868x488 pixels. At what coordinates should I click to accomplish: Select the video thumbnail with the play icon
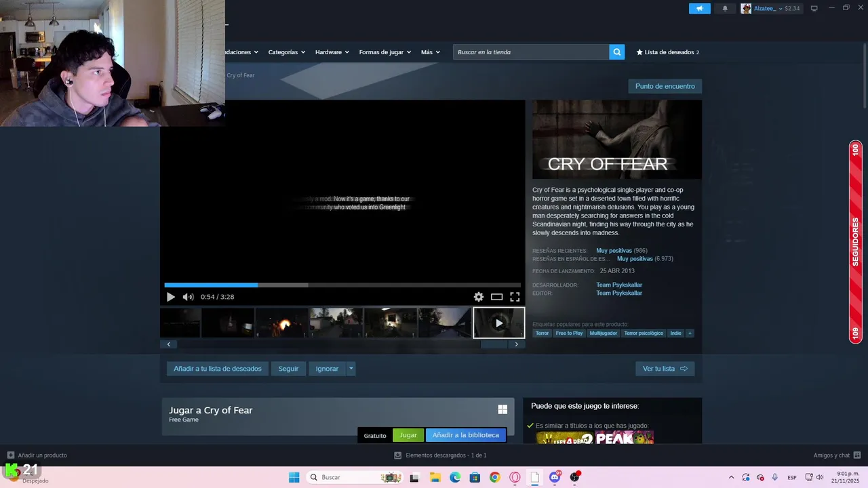pos(498,323)
